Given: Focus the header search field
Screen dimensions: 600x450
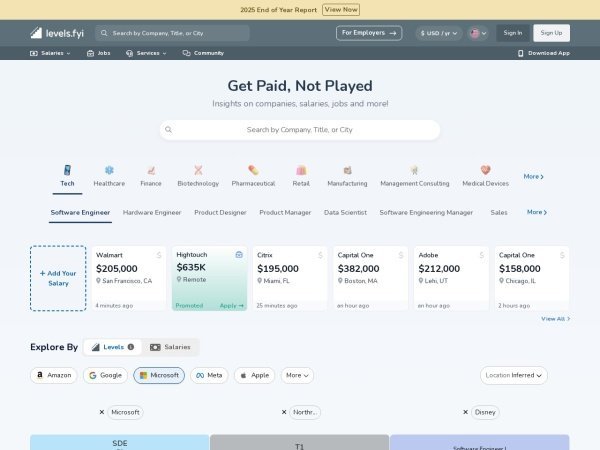Looking at the screenshot, I should pos(172,33).
